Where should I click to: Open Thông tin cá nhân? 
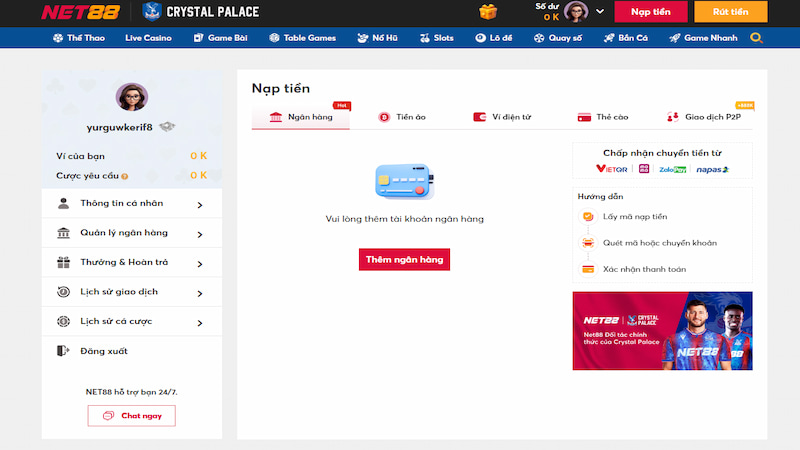point(132,203)
